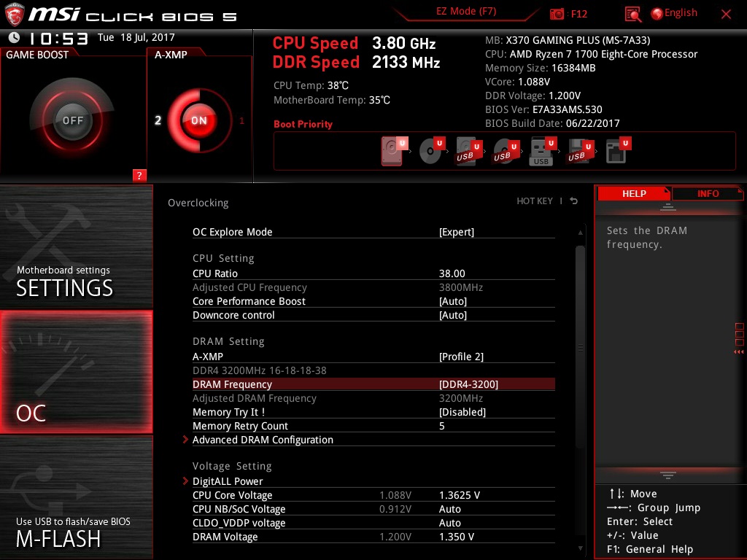The width and height of the screenshot is (747, 560).
Task: Click the CD/DVD drive boot priority icon
Action: [432, 151]
